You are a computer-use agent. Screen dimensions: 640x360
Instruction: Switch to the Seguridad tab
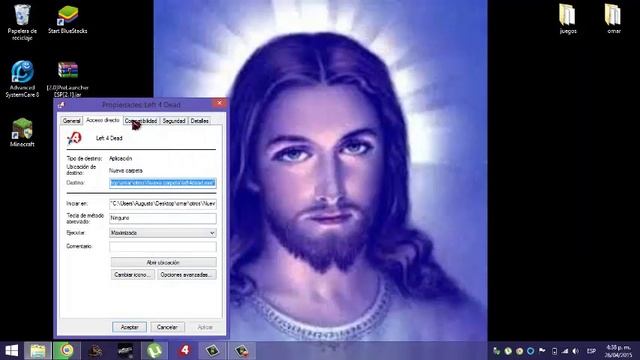click(174, 121)
